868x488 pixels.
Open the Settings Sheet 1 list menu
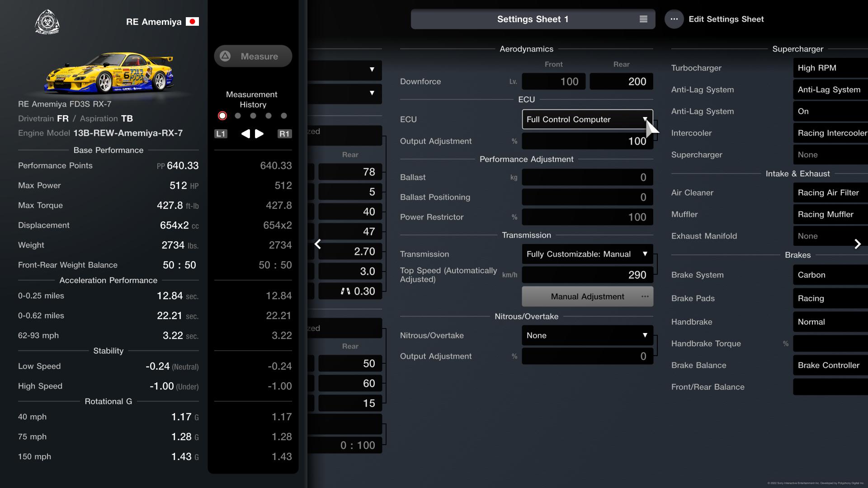[643, 19]
